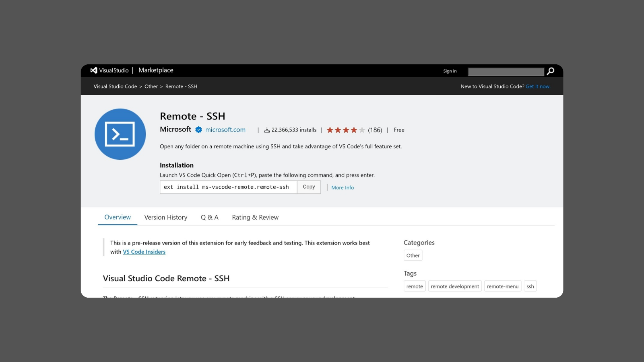Open the Q & A tab
The width and height of the screenshot is (644, 362).
[210, 217]
